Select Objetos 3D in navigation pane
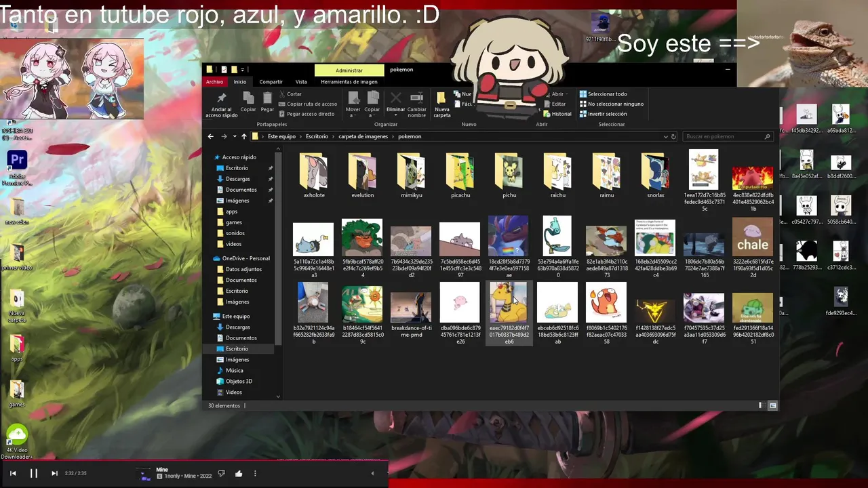868x488 pixels. [239, 381]
